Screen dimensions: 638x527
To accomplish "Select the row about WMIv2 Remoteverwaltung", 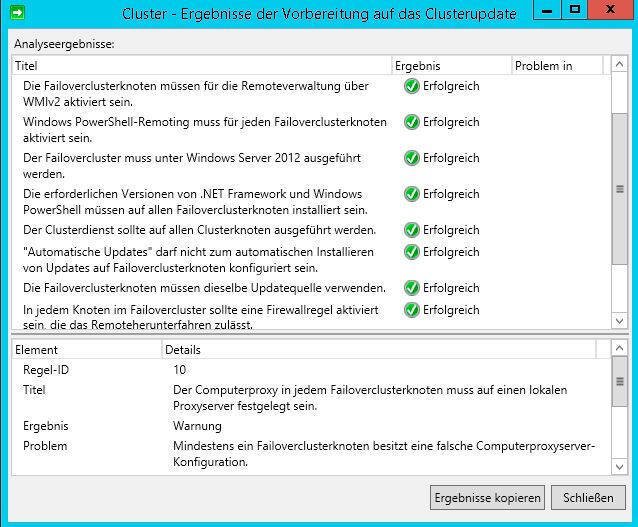I will [311, 94].
